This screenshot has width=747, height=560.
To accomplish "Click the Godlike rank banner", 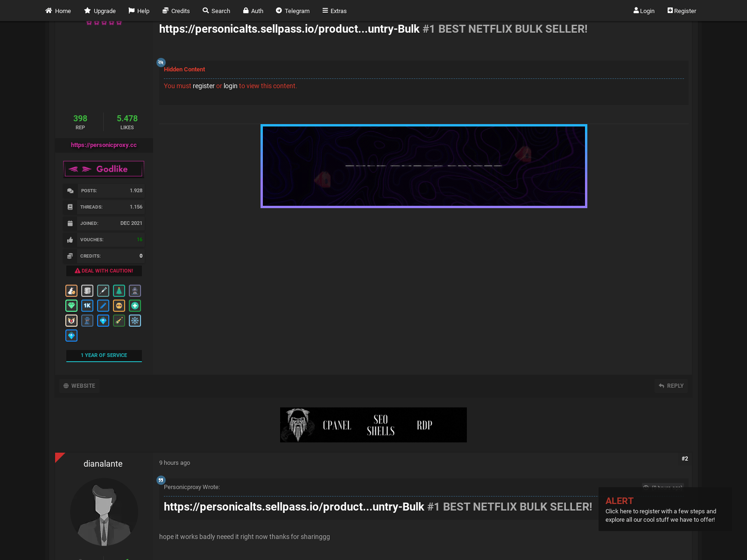I will tap(104, 169).
